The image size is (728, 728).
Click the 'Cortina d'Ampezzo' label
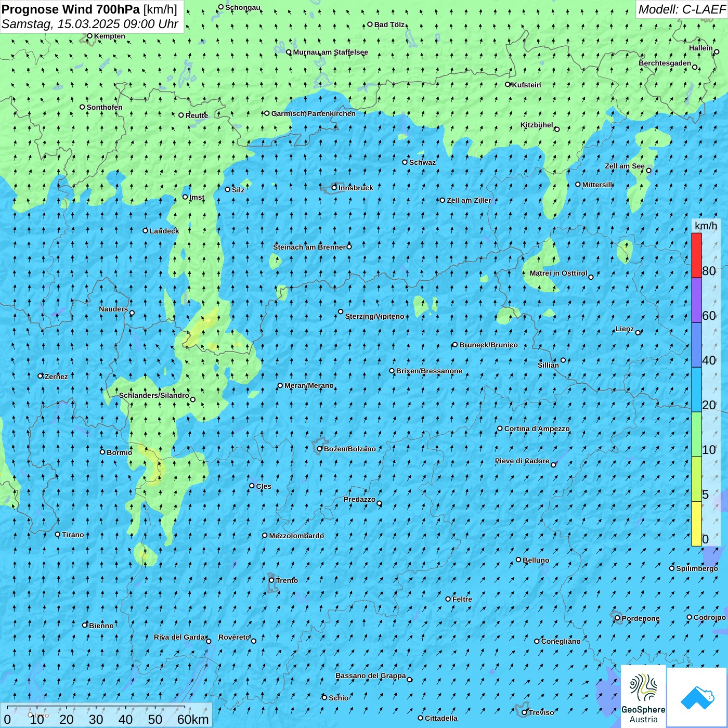(537, 428)
